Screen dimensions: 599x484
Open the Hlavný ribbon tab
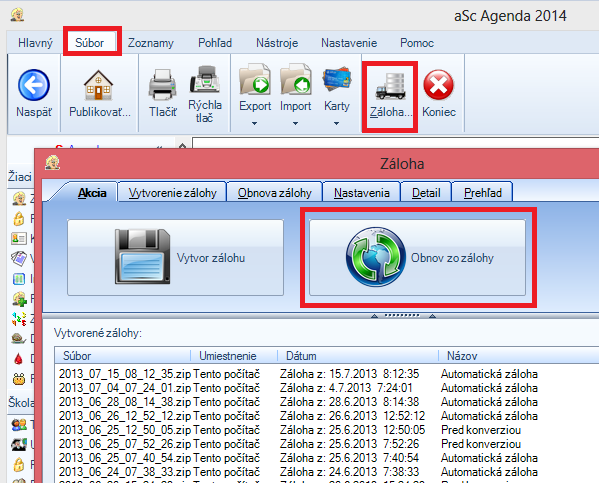(x=35, y=43)
